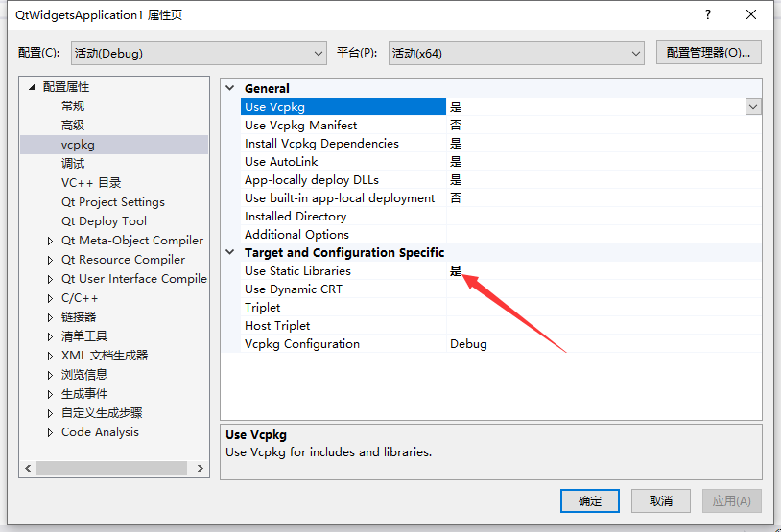Click the Use Static Libraries 是 value
The width and height of the screenshot is (781, 532).
[456, 270]
